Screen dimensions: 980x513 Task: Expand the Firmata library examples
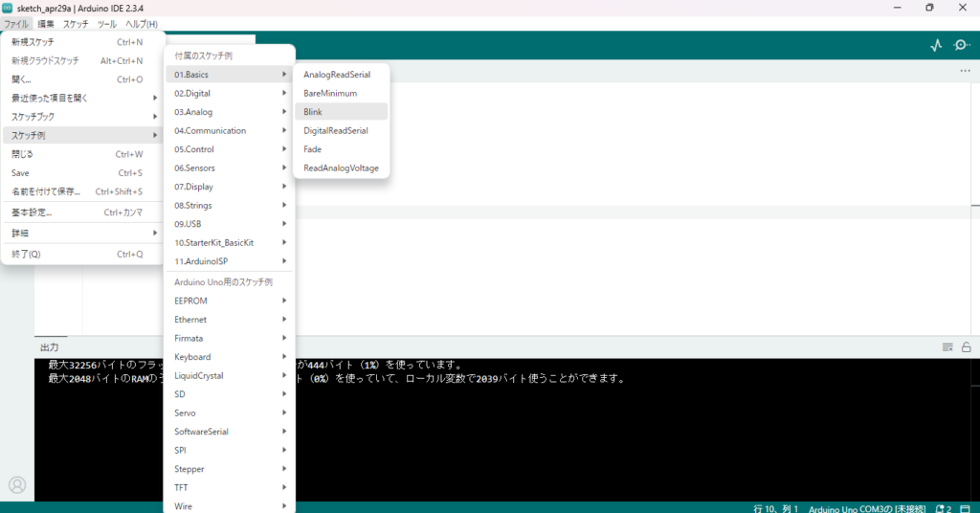click(x=230, y=338)
